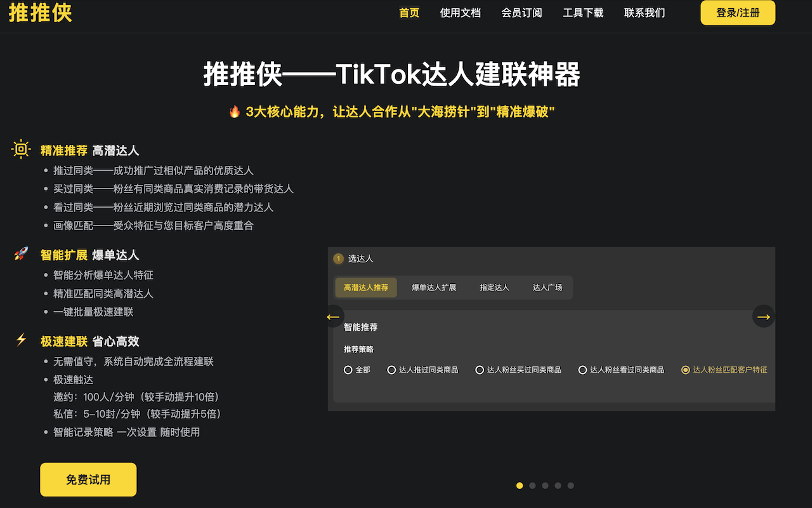Go to first carousel slide dot
Screen dimensions: 812x508
click(x=520, y=486)
